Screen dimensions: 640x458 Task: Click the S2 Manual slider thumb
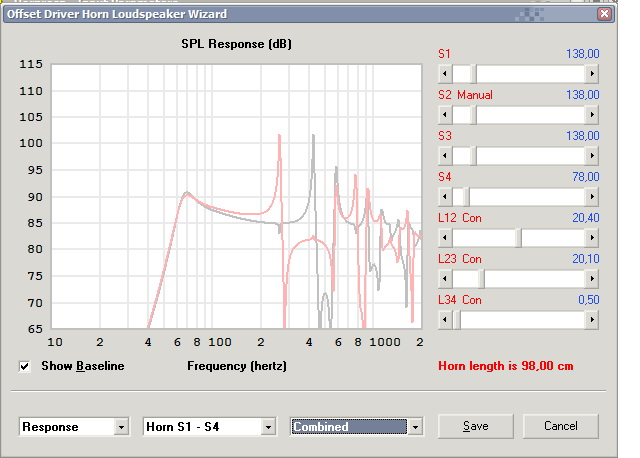click(473, 115)
